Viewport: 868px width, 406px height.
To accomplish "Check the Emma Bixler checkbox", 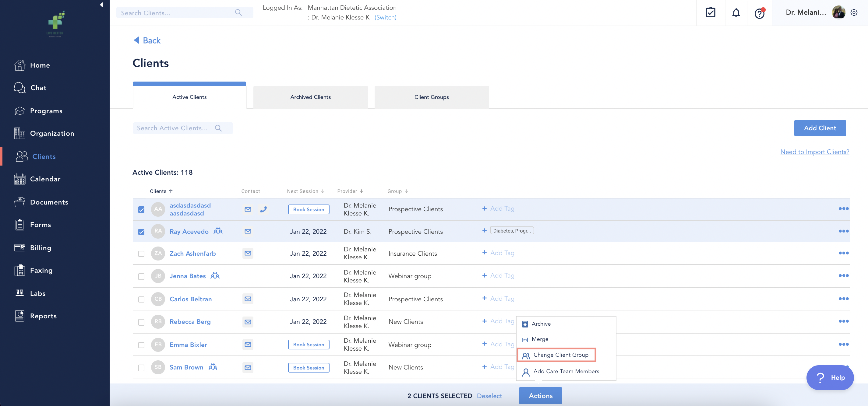I will pyautogui.click(x=141, y=345).
